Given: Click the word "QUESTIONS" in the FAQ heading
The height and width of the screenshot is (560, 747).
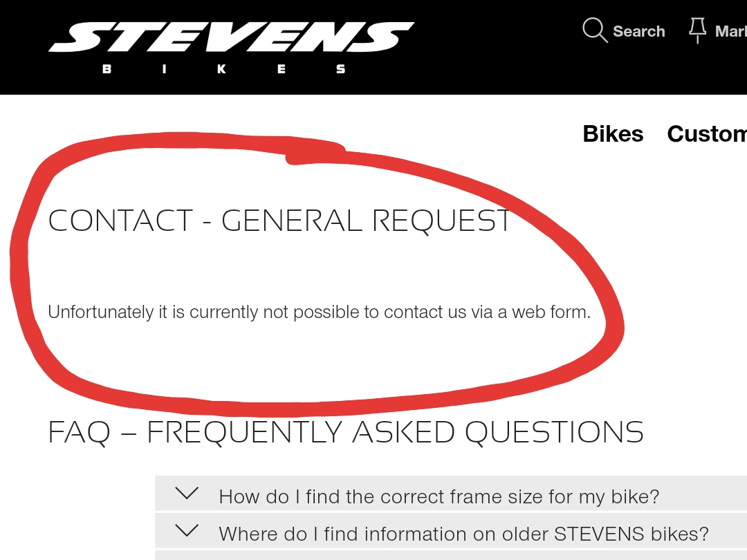Looking at the screenshot, I should [x=554, y=433].
